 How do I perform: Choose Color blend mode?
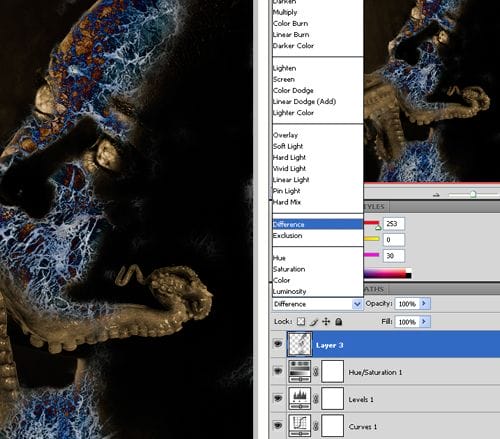[281, 280]
